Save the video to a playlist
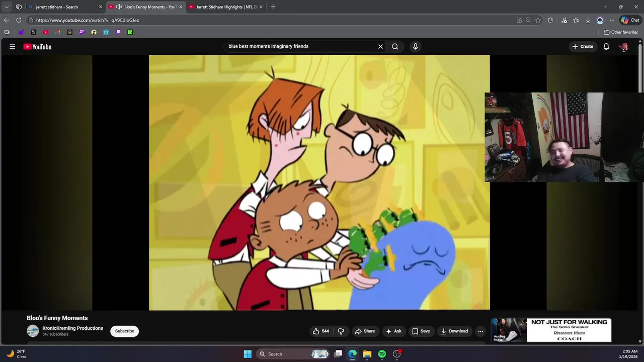The height and width of the screenshot is (362, 644). [x=421, y=331]
